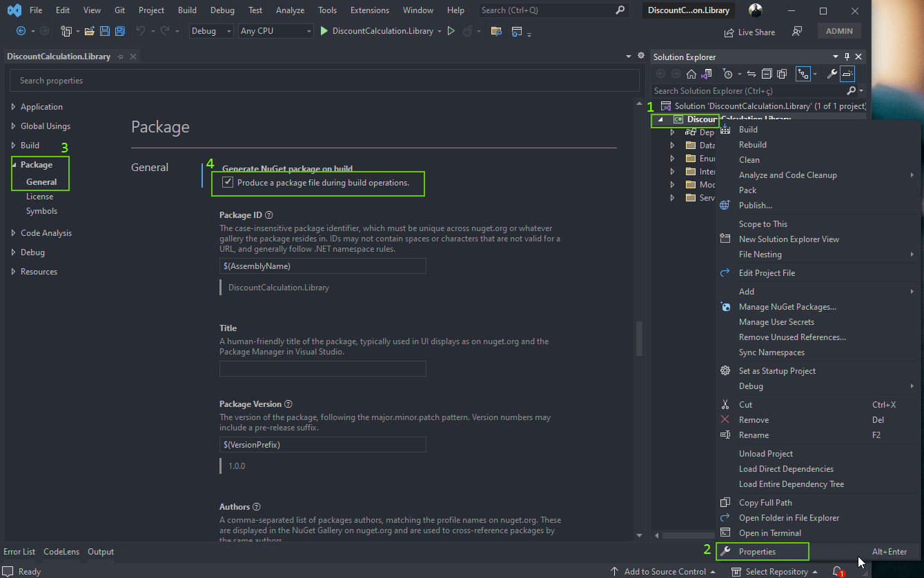Expand the Application section in properties
The height and width of the screenshot is (578, 924).
coord(14,107)
